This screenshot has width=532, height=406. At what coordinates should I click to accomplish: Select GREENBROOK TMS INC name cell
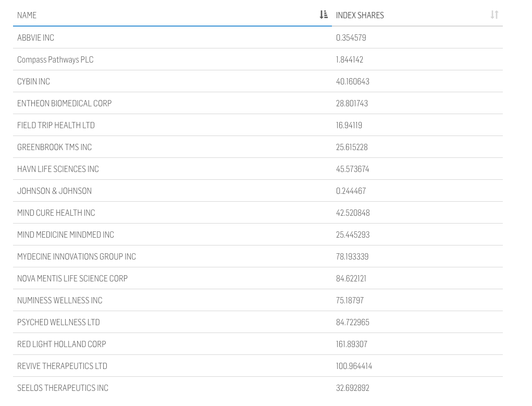click(x=55, y=147)
